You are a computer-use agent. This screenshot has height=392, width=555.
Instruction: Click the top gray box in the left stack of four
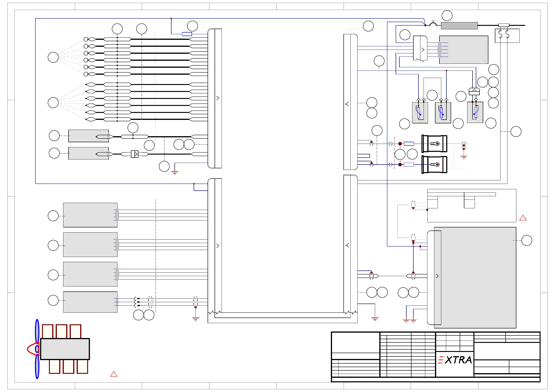[90, 215]
